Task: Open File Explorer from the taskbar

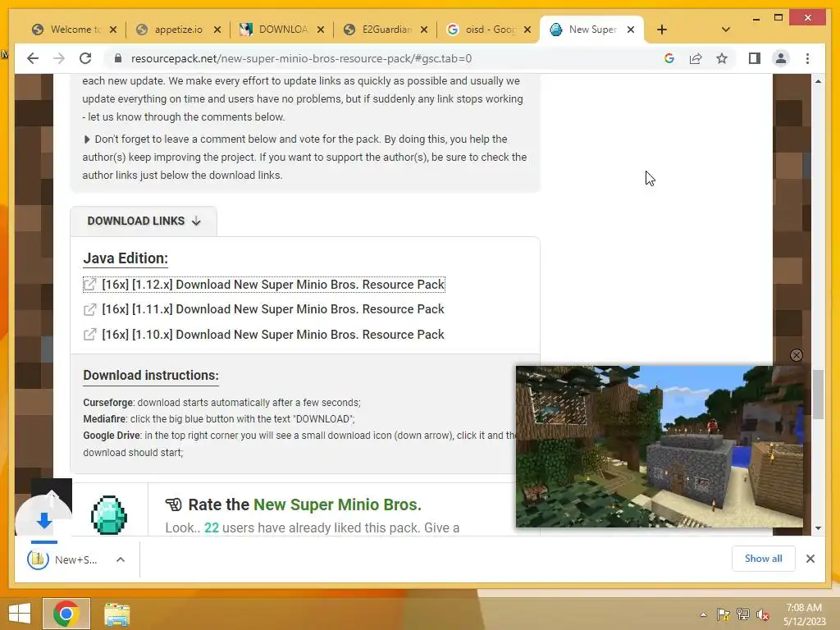Action: (x=116, y=614)
